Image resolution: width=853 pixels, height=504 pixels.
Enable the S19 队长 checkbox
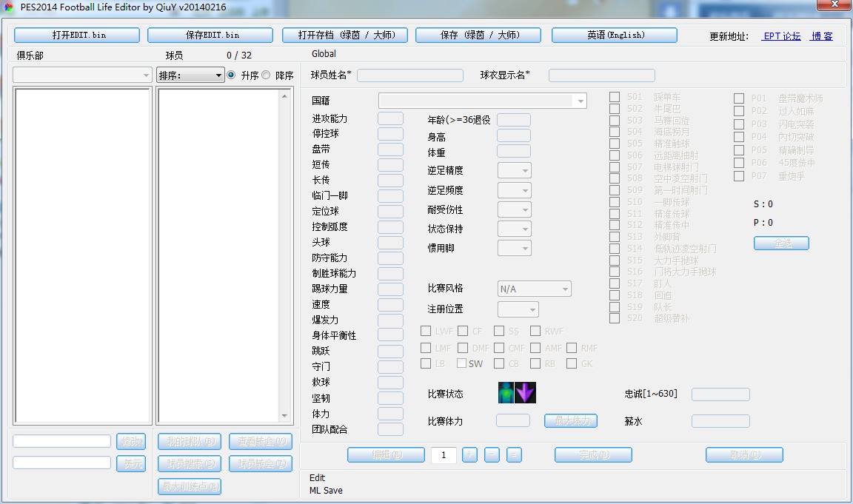pyautogui.click(x=615, y=306)
